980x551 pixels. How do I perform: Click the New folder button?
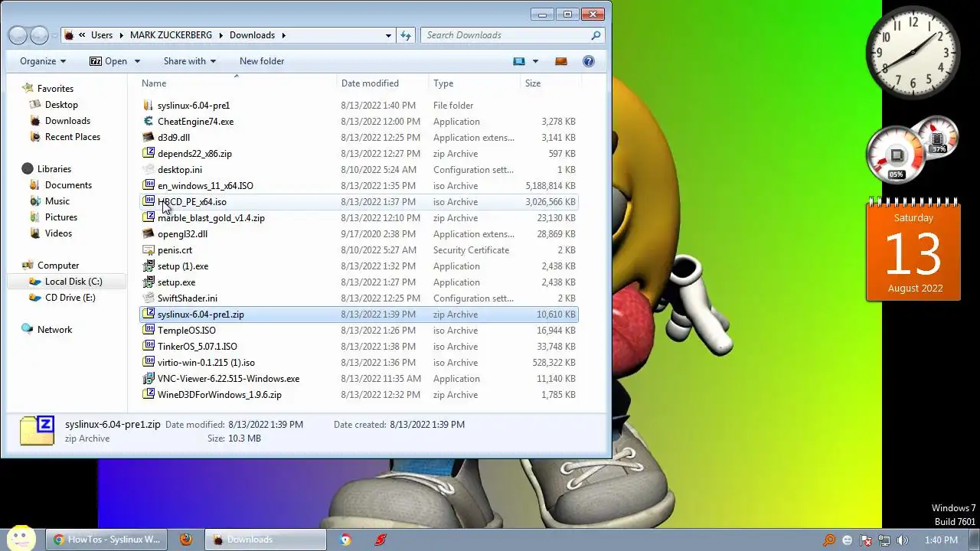262,61
